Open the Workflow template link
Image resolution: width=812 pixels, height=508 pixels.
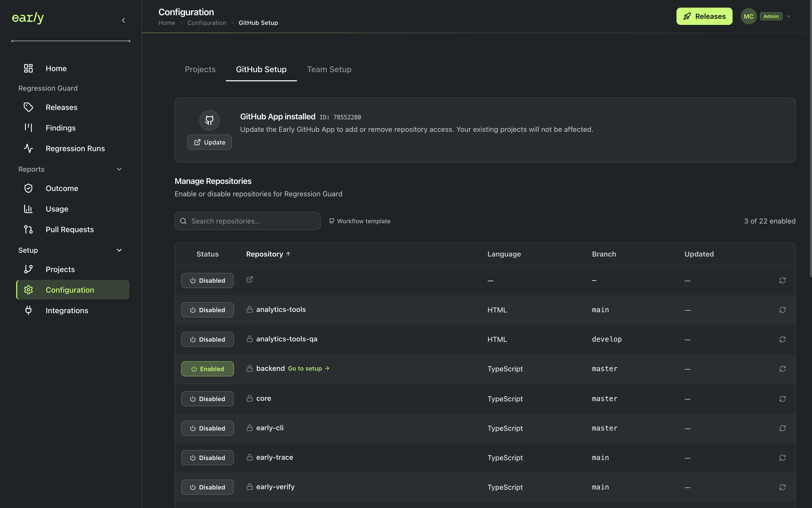[360, 221]
